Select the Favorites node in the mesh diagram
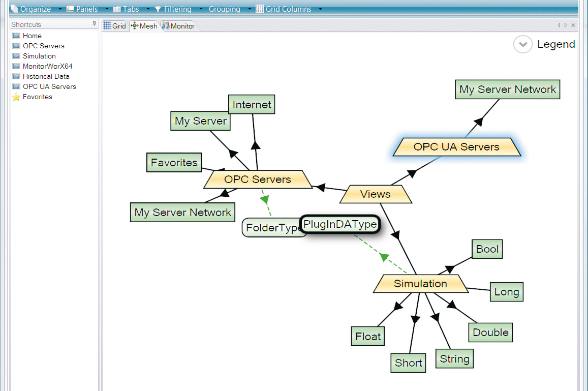 [x=174, y=163]
